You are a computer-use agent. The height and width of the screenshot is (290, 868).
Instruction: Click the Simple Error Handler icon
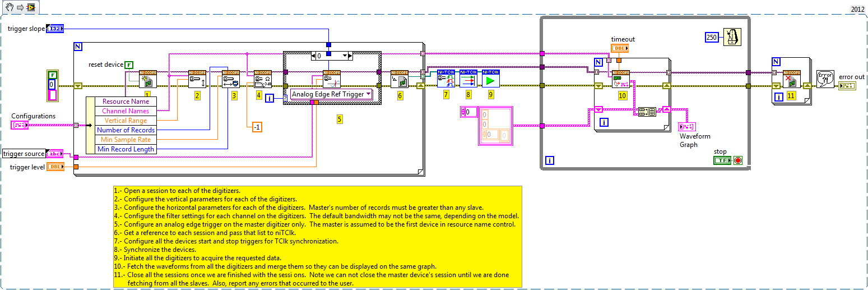[825, 79]
